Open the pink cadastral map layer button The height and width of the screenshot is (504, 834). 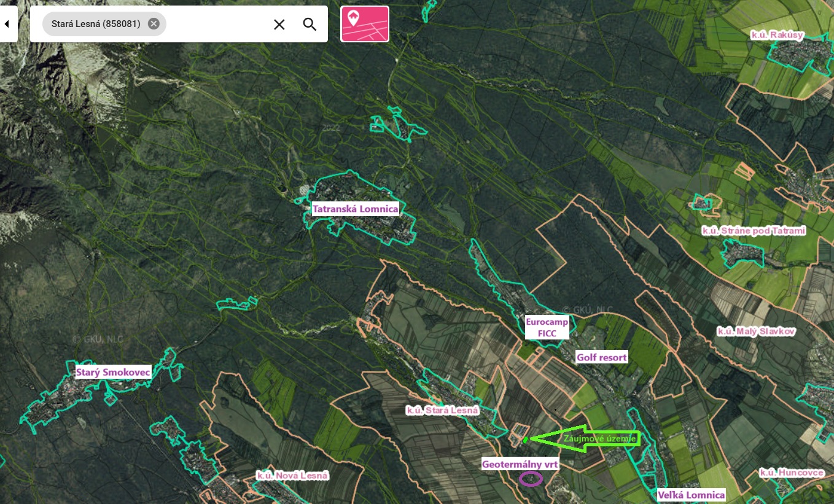coord(365,24)
